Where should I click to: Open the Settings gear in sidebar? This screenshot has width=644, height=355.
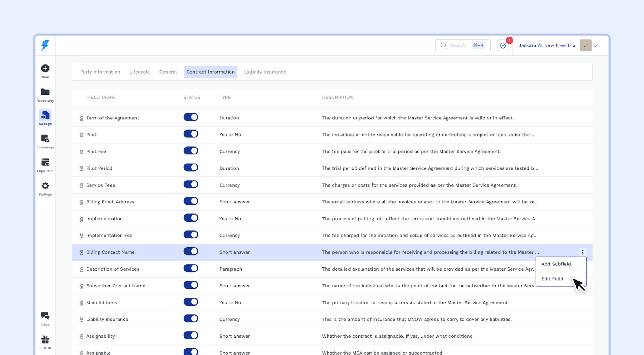45,186
